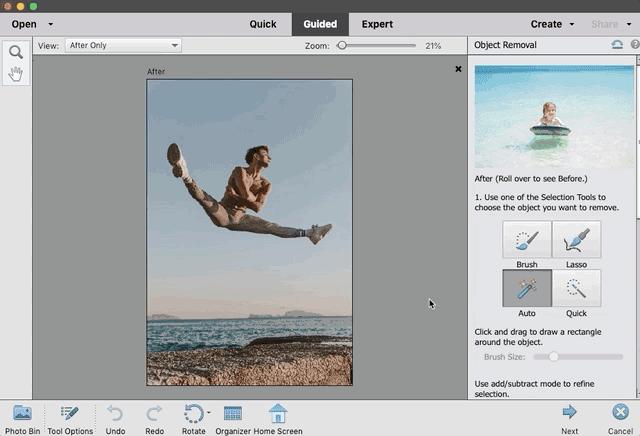Switch to Expert mode tab
640x436 pixels.
pos(377,24)
